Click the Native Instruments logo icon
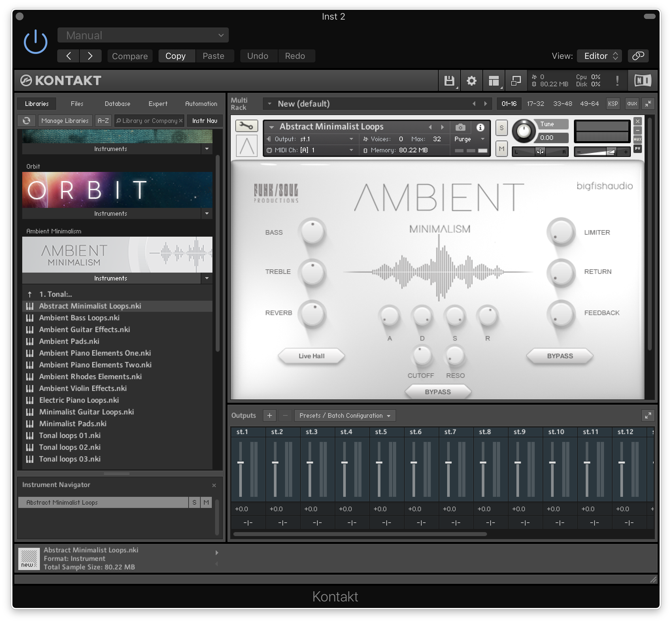The image size is (672, 623). click(x=642, y=81)
